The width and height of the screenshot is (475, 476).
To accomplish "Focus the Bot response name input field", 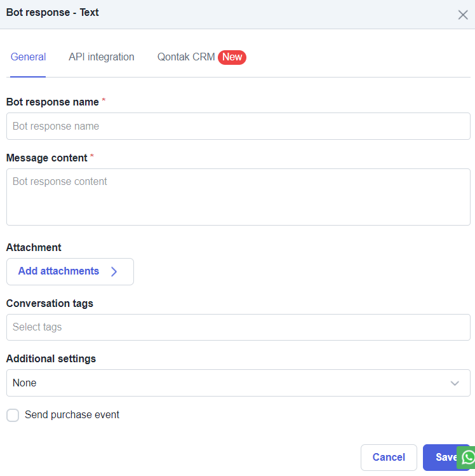I will (238, 126).
